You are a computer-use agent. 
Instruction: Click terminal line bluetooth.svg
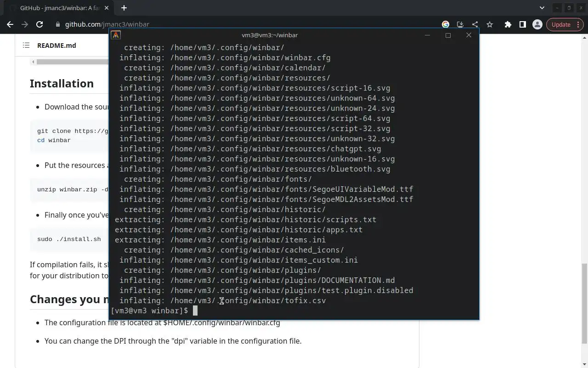pos(255,169)
